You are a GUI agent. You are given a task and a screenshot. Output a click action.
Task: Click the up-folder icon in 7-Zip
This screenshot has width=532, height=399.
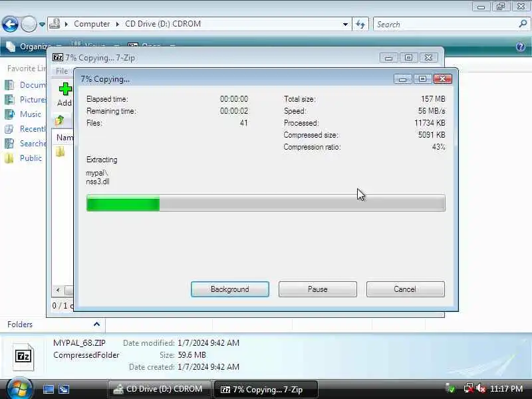click(x=60, y=120)
